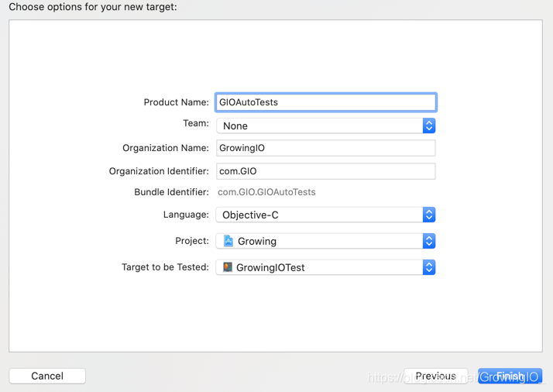The height and width of the screenshot is (392, 553).
Task: Click the Language label
Action: pos(186,215)
